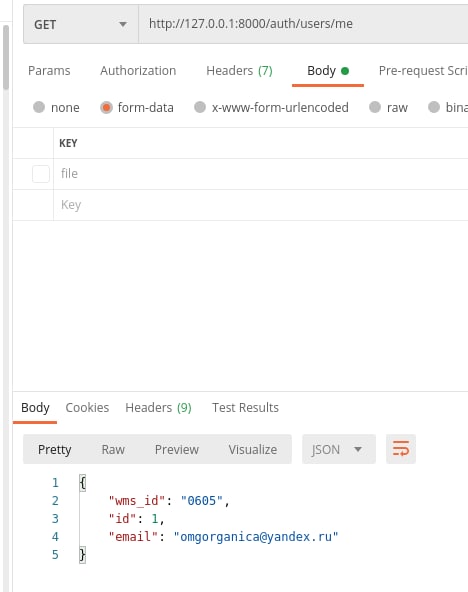Click line number 1 in response

point(55,483)
